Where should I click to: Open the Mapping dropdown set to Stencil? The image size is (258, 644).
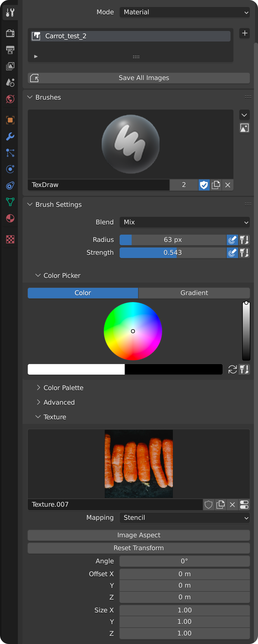coord(185,518)
